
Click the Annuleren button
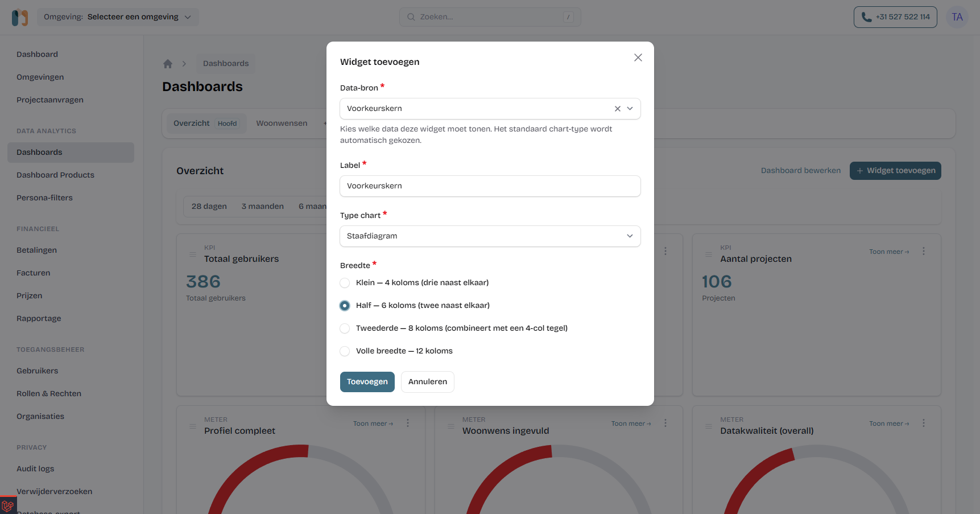click(428, 382)
